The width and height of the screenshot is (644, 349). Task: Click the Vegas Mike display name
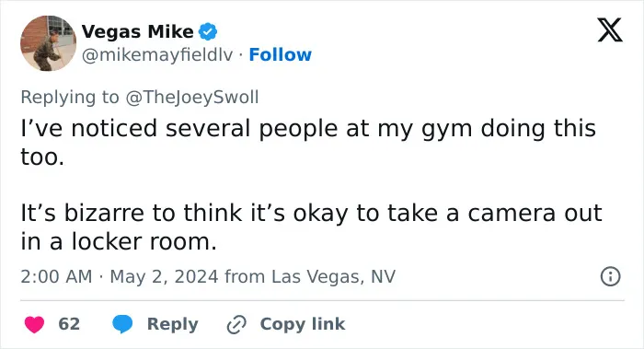click(x=138, y=31)
